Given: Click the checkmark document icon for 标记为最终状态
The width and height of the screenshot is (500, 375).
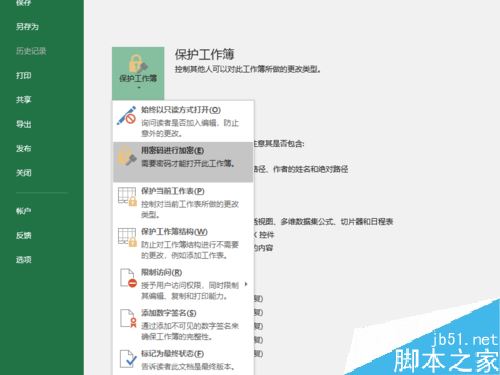Looking at the screenshot, I should pos(128,359).
